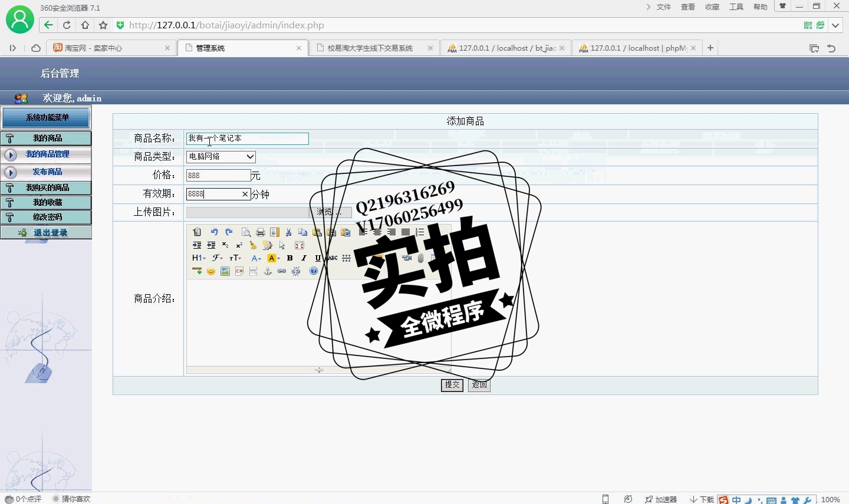The height and width of the screenshot is (504, 849).
Task: Insert a numbered list in the editor
Action: click(420, 232)
